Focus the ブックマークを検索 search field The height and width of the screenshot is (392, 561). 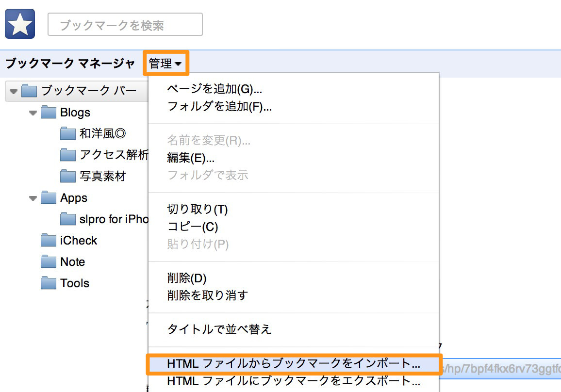click(x=125, y=24)
